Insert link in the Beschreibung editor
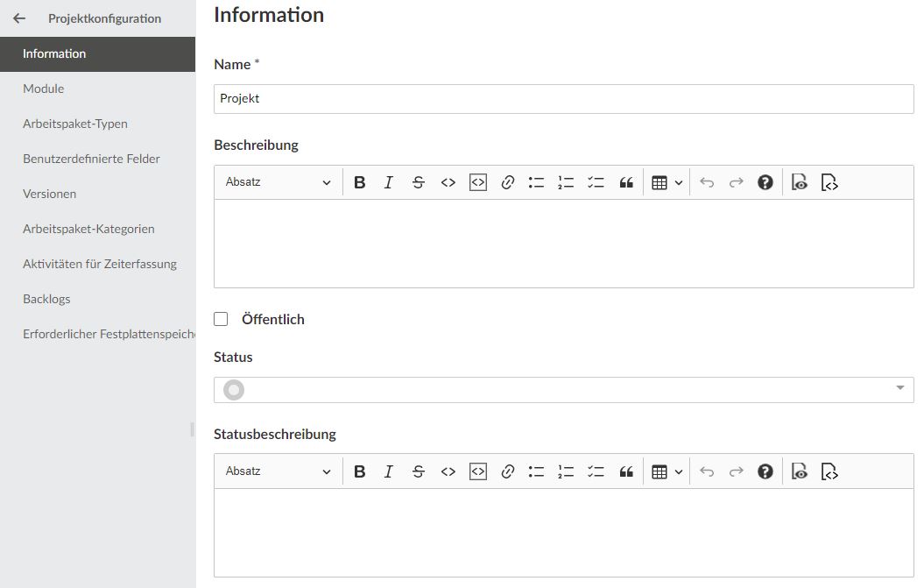The image size is (924, 588). tap(507, 182)
